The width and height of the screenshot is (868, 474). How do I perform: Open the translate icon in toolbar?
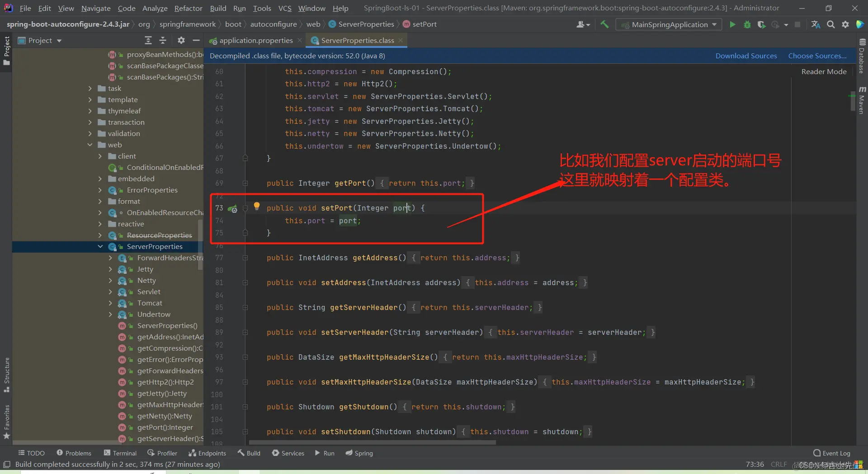(816, 24)
